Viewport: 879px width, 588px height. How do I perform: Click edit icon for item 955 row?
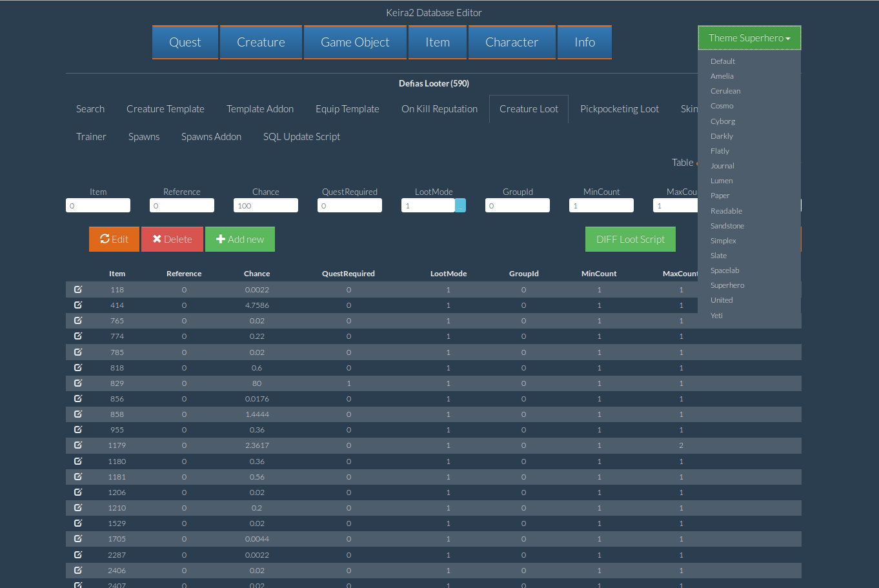pos(78,429)
